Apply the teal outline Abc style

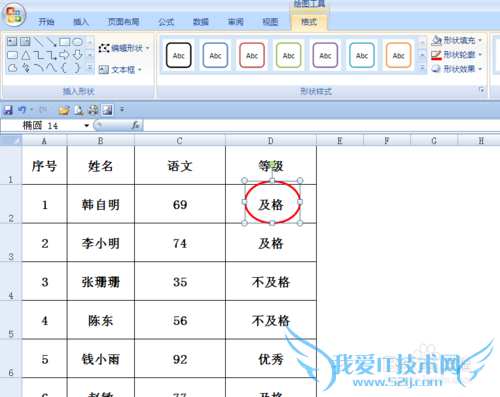[x=362, y=55]
